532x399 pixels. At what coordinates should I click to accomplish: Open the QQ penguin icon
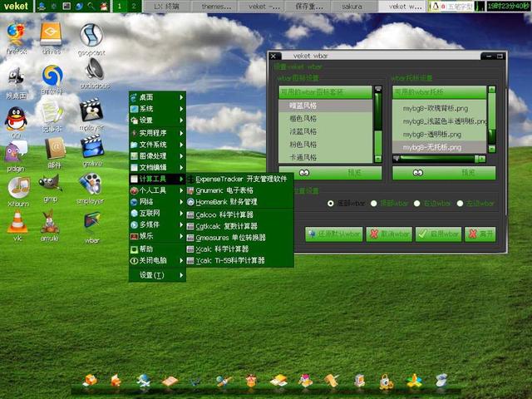(x=16, y=119)
